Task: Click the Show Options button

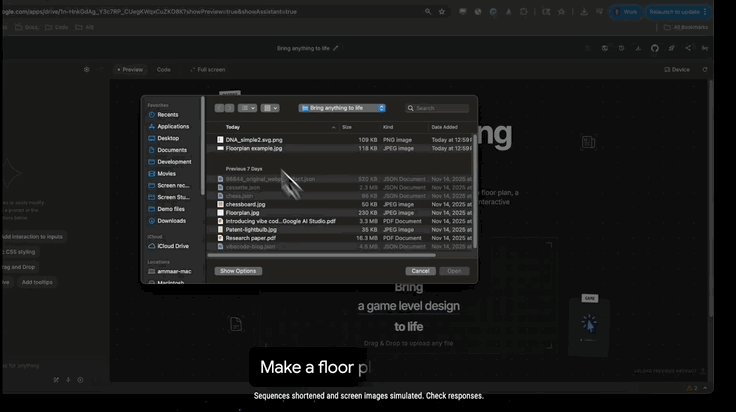Action: click(x=239, y=271)
